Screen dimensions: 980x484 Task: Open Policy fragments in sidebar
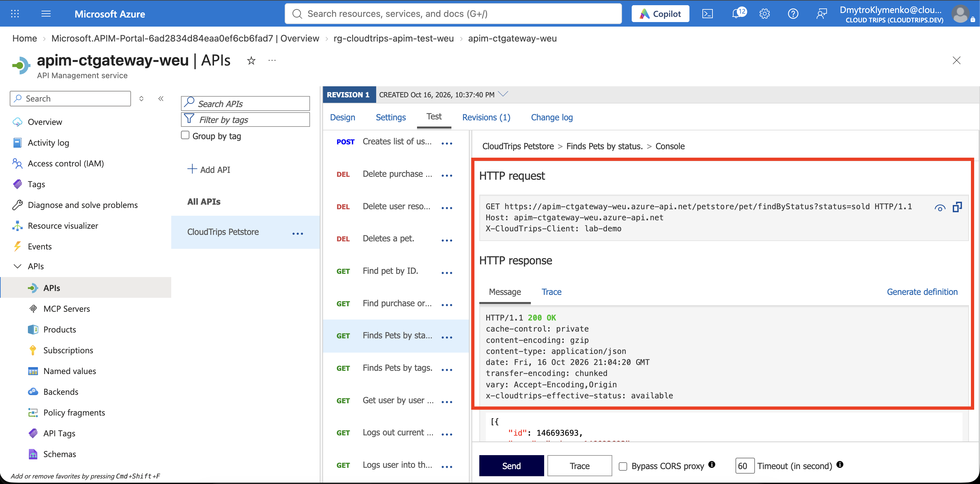pyautogui.click(x=74, y=412)
